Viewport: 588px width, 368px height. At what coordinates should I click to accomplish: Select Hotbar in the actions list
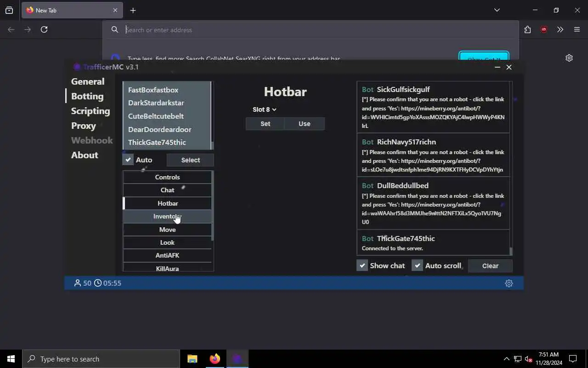coord(167,203)
